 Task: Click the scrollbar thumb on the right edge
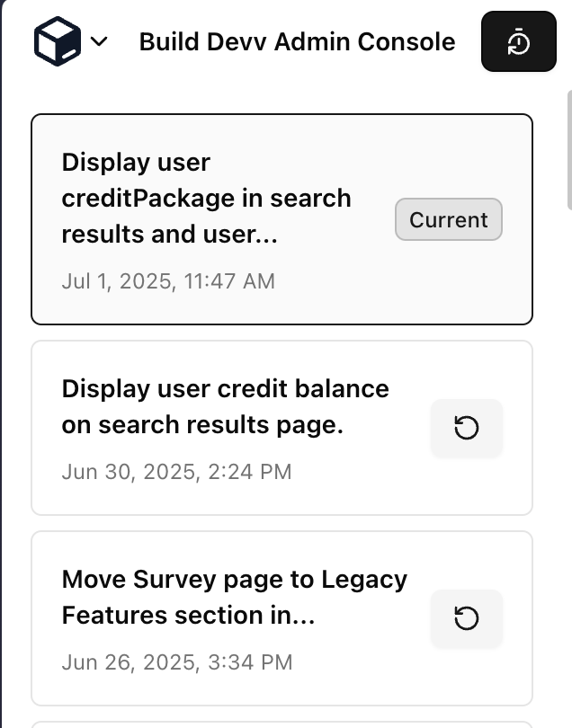click(568, 148)
